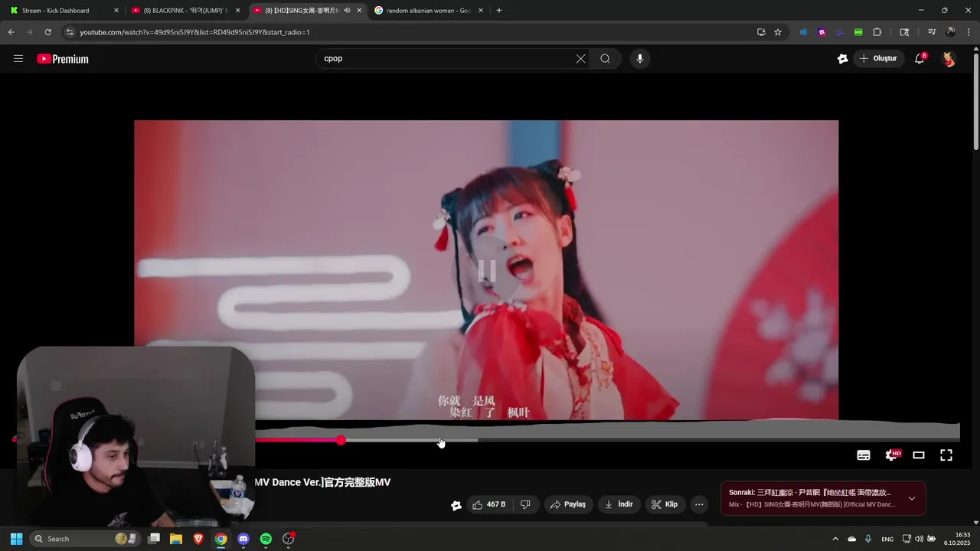This screenshot has width=980, height=551.
Task: Open more actions three-dot menu
Action: (699, 504)
